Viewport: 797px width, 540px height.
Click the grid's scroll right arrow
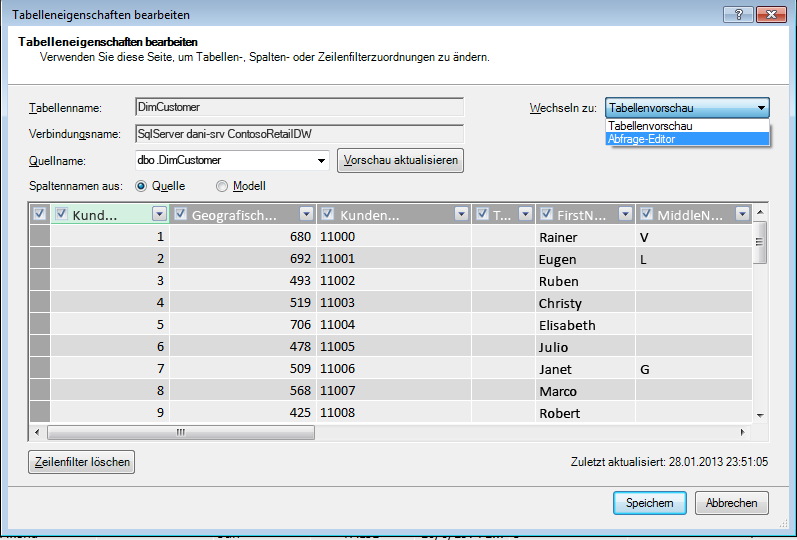click(743, 433)
